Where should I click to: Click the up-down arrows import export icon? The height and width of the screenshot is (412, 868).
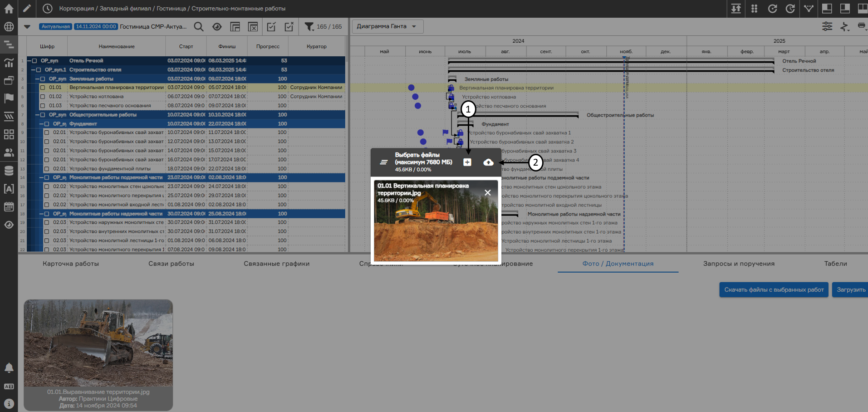pyautogui.click(x=736, y=9)
